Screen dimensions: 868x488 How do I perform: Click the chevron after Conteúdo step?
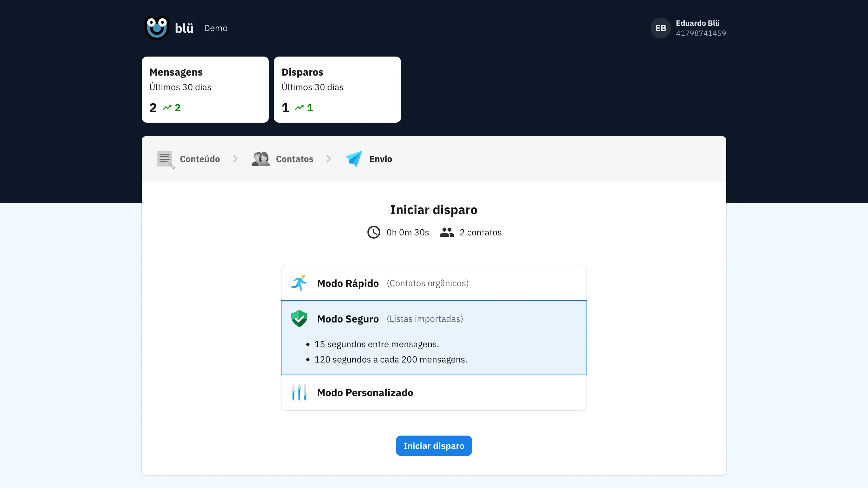[235, 159]
